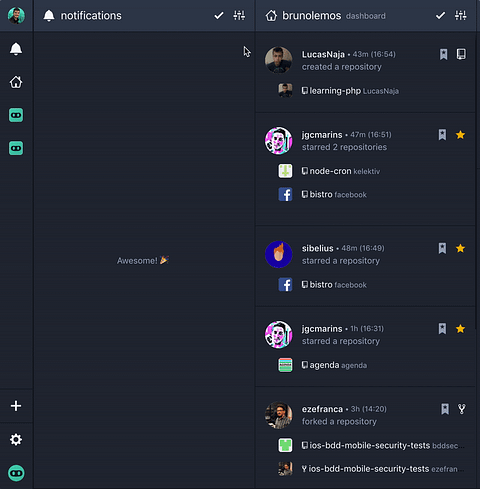The width and height of the screenshot is (480, 489).
Task: Click the star icon on sibelius event
Action: pos(460,248)
